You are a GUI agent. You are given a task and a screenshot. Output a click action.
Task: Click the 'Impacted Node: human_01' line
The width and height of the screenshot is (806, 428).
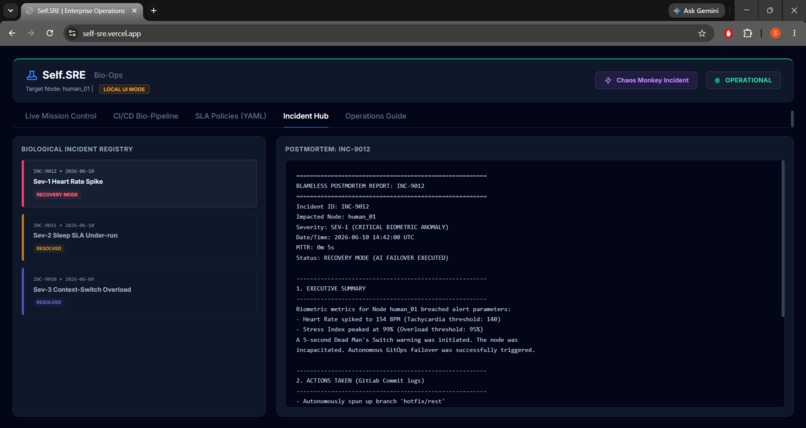336,216
